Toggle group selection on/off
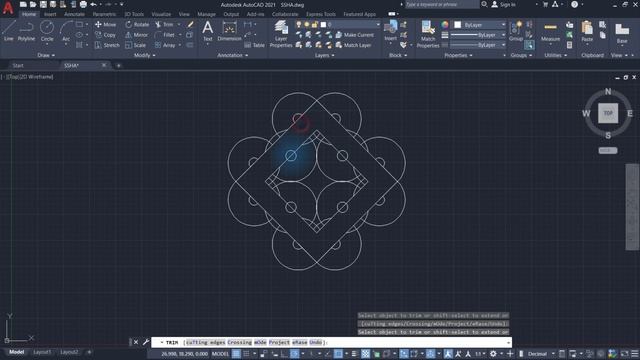This screenshot has height=360, width=640. [x=529, y=45]
